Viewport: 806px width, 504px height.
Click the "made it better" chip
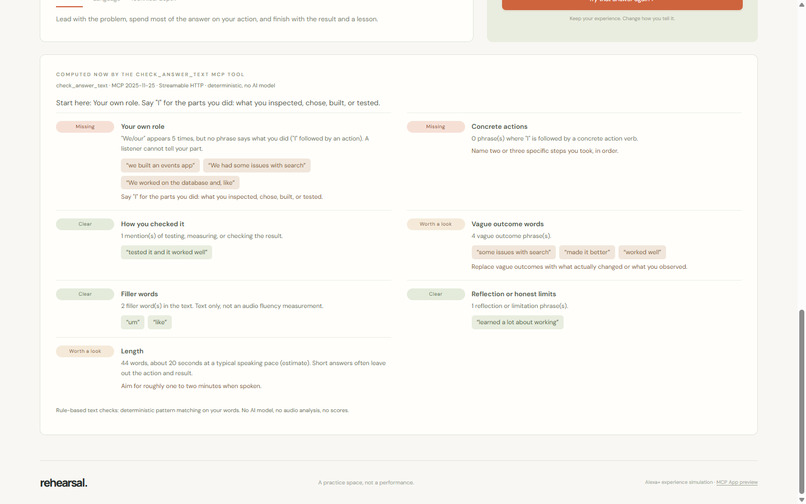pyautogui.click(x=587, y=253)
